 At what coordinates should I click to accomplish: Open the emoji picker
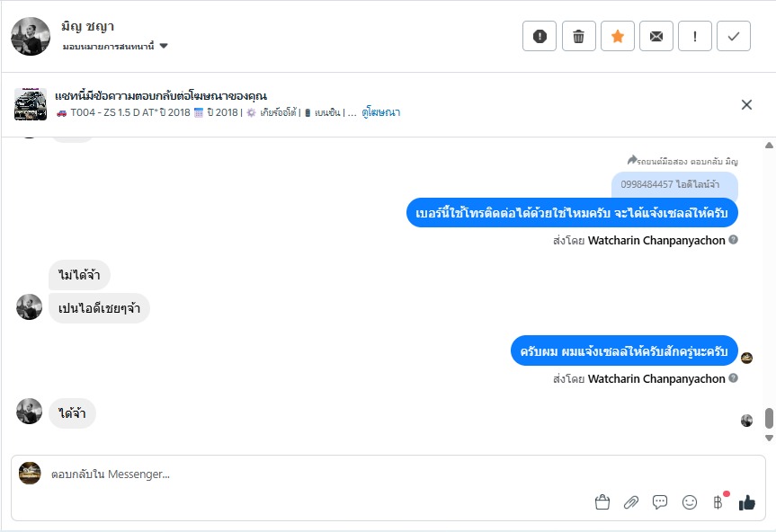tap(690, 502)
